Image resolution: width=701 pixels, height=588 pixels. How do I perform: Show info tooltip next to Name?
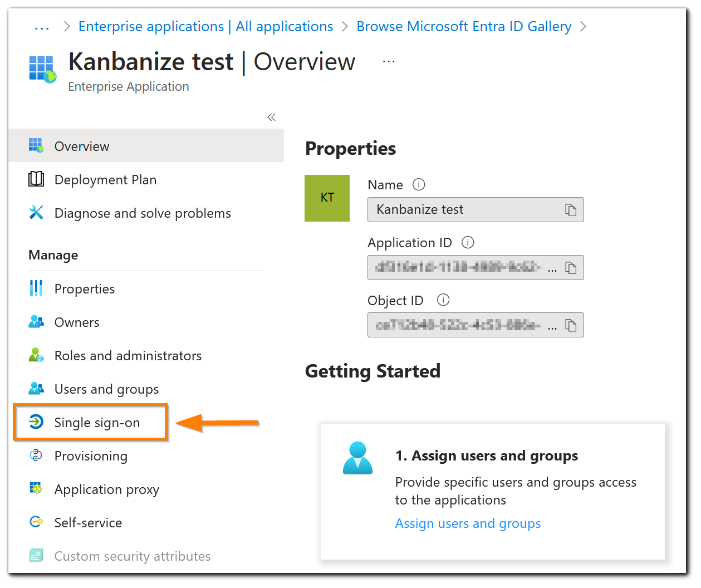(x=419, y=184)
